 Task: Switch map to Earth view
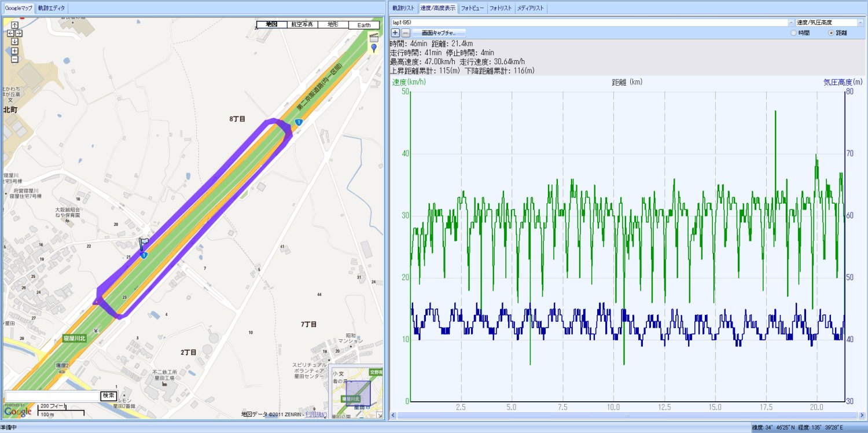tap(364, 25)
